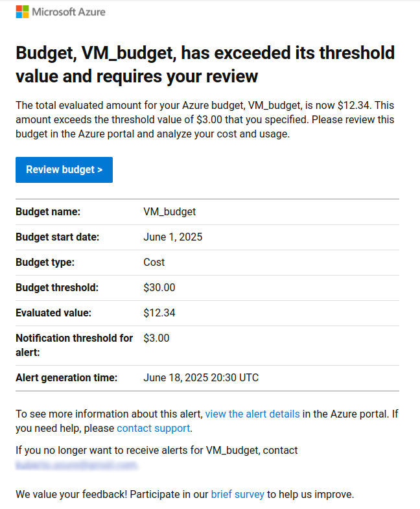
Task: Click the 'Notification threshold for alert:' label
Action: pyautogui.click(x=74, y=345)
